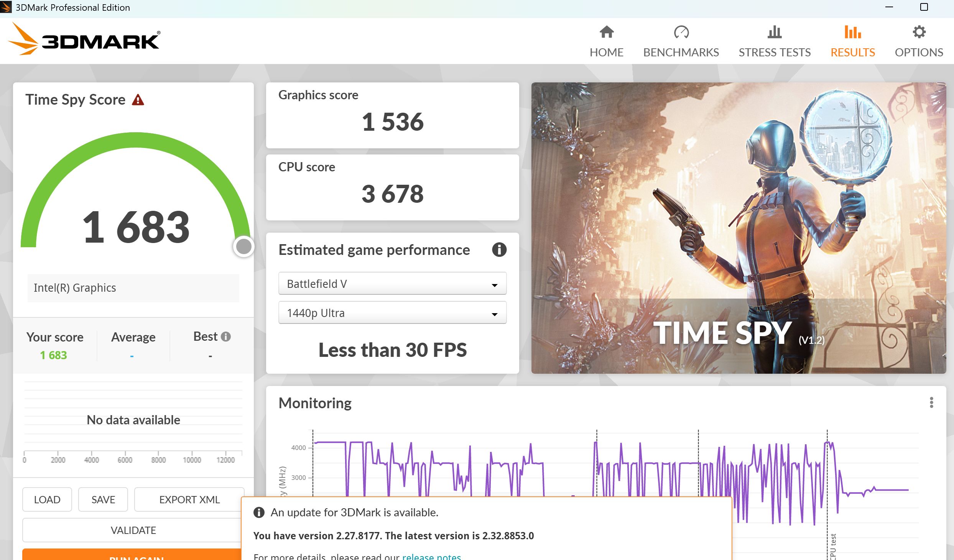
Task: Click the orange Results bars icon
Action: point(852,32)
